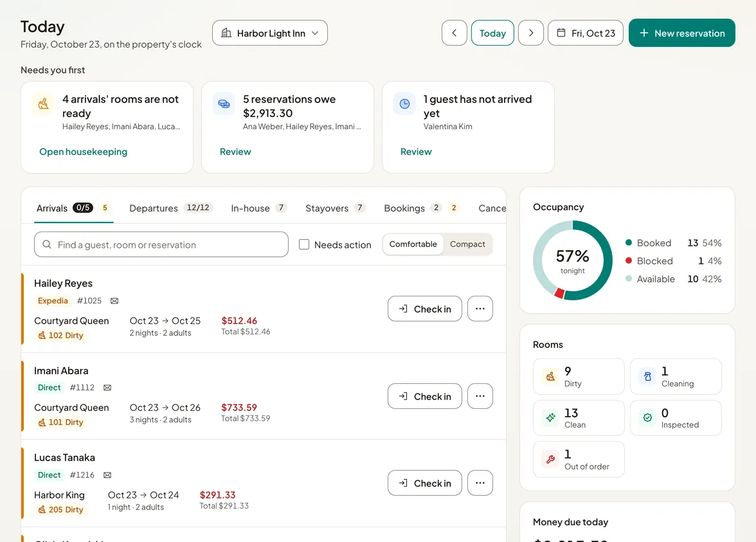Click the coins icon on the reservations-owe card
Viewport: 756px width, 542px height.
(224, 104)
